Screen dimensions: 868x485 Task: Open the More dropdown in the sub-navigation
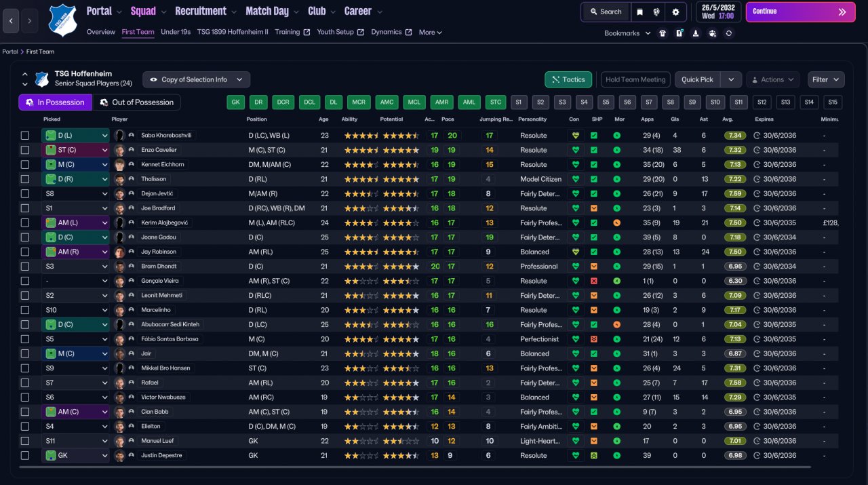[x=430, y=32]
